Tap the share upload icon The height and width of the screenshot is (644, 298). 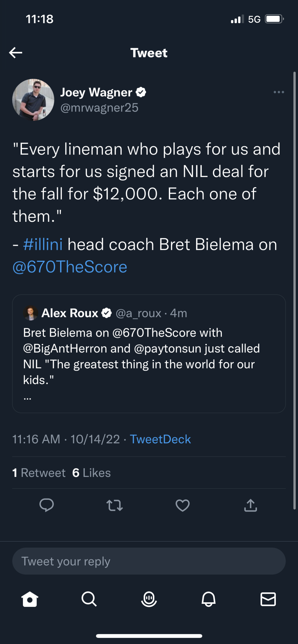point(251,505)
